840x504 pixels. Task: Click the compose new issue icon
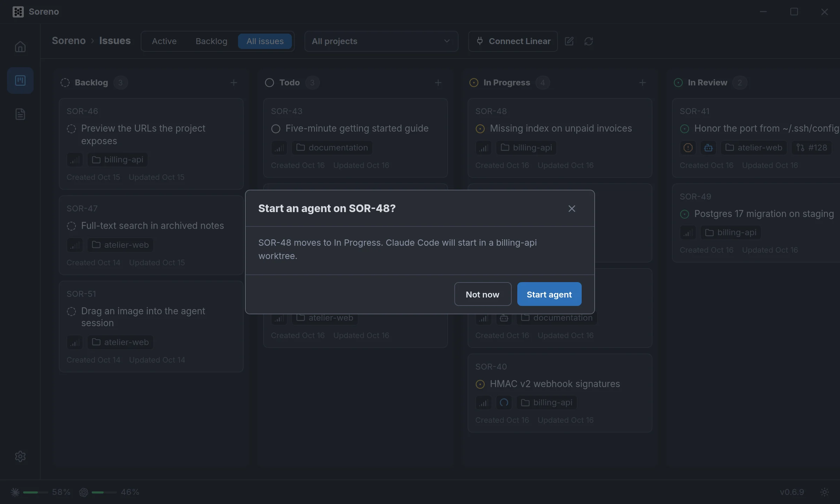[x=569, y=41]
